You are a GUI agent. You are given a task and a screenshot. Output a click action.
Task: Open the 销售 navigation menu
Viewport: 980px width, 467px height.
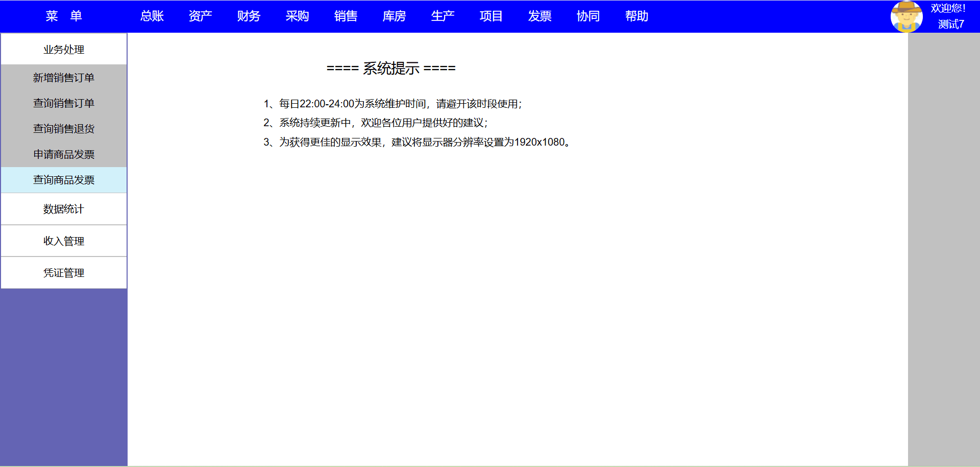[x=346, y=16]
